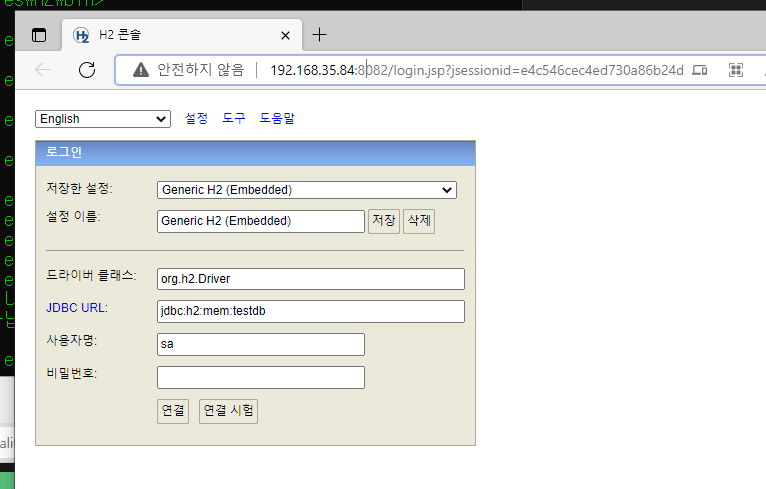Open the tab actions menu icon
The height and width of the screenshot is (489, 766).
click(39, 35)
